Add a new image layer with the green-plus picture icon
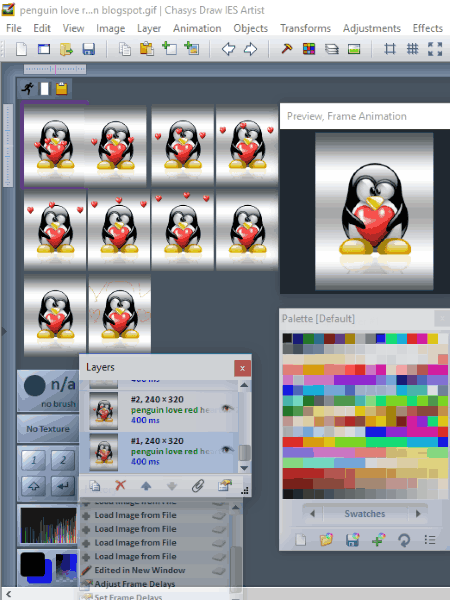Viewport: 450px width, 600px height. (x=191, y=49)
